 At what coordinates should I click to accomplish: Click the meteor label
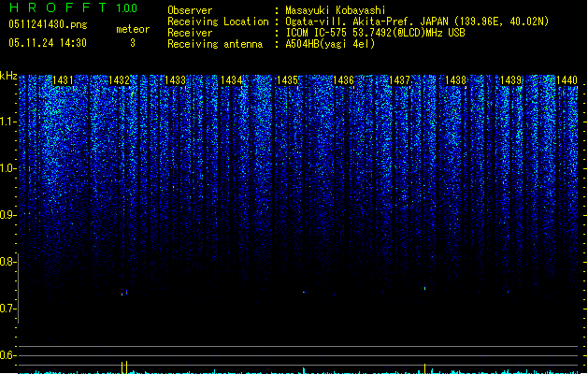click(x=133, y=29)
